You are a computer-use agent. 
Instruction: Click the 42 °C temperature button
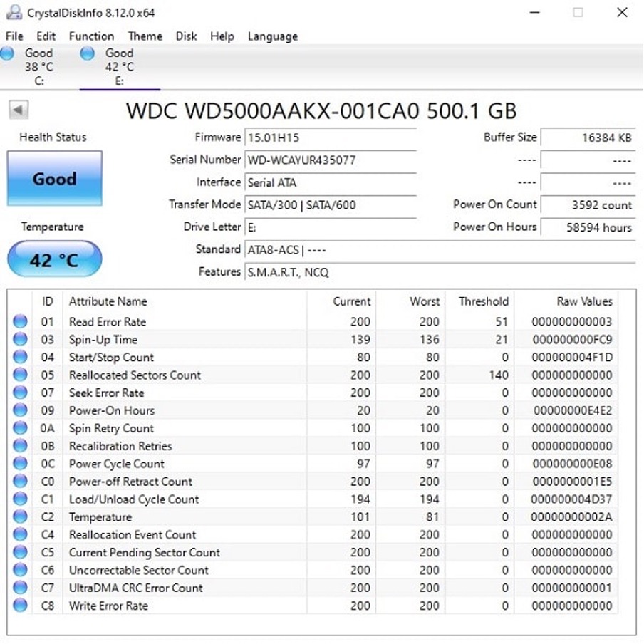[55, 259]
